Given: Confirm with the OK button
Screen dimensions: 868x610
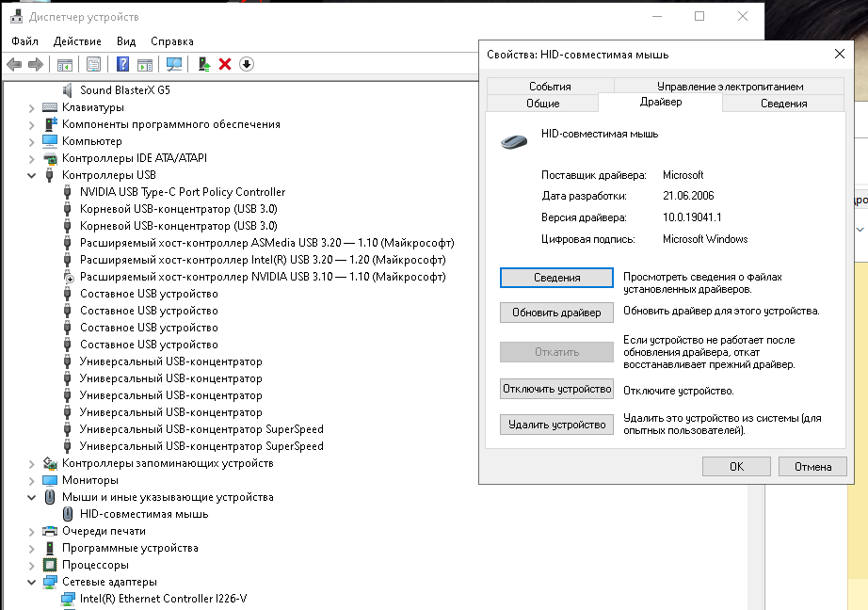Looking at the screenshot, I should coord(736,467).
